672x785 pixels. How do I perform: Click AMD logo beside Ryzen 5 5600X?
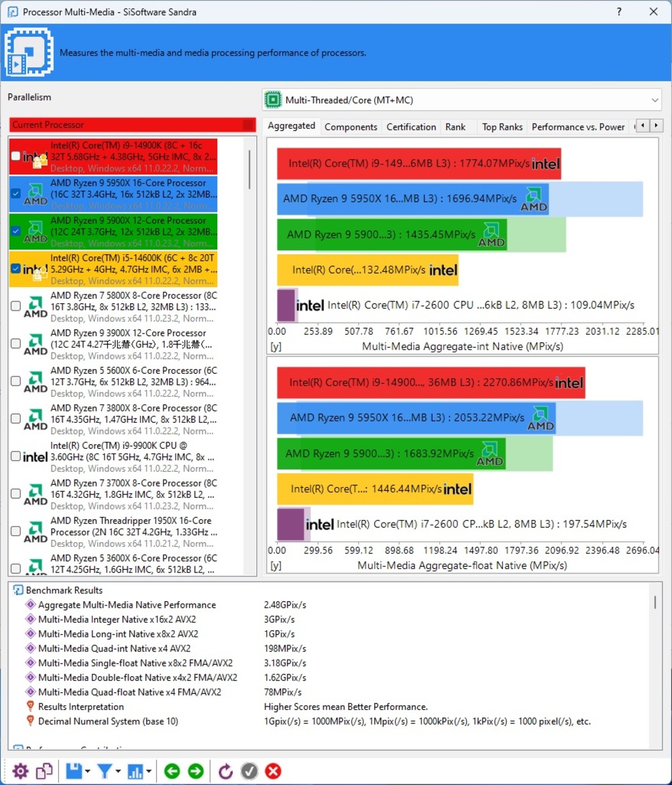[x=36, y=382]
